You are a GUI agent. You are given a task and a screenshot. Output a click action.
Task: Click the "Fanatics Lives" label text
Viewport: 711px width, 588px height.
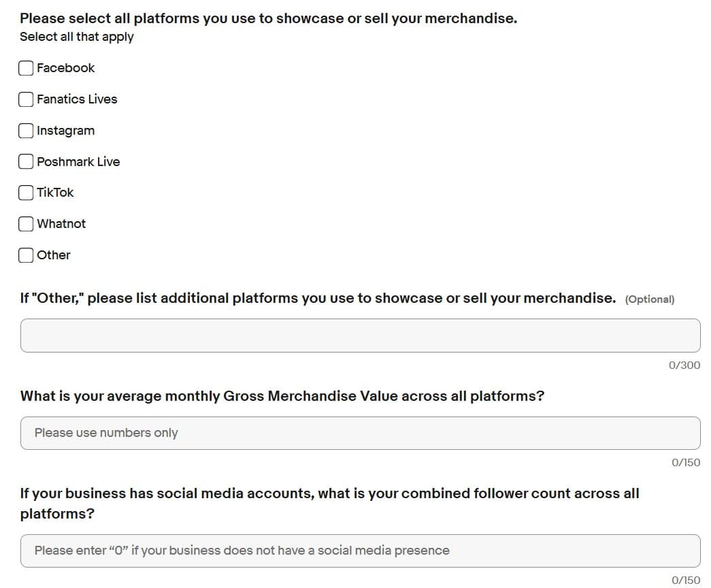pyautogui.click(x=77, y=99)
